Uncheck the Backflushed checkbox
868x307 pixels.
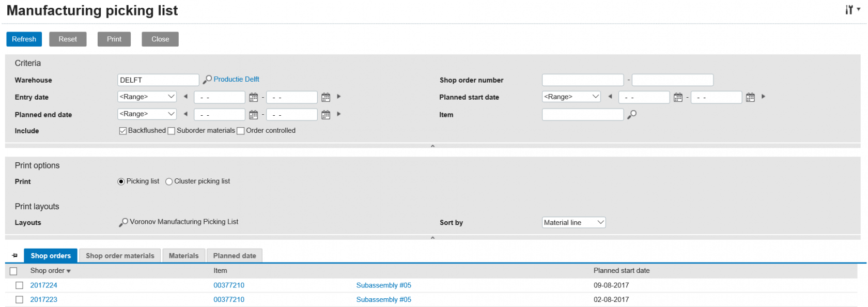(122, 131)
